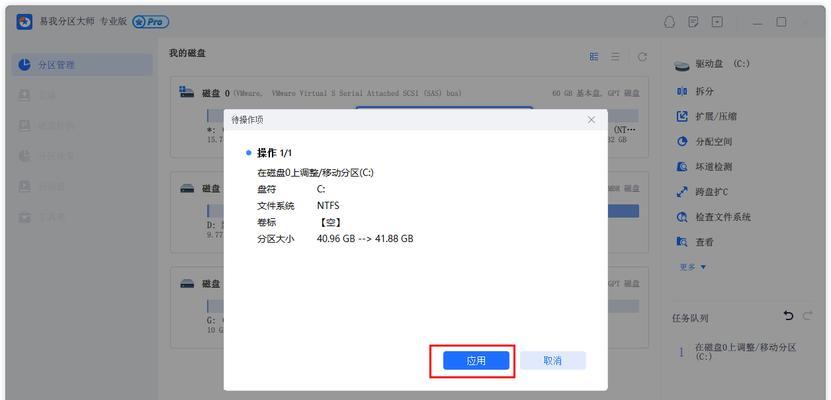Minimize the 易我分区大师 window
The width and height of the screenshot is (831, 400).
click(758, 22)
